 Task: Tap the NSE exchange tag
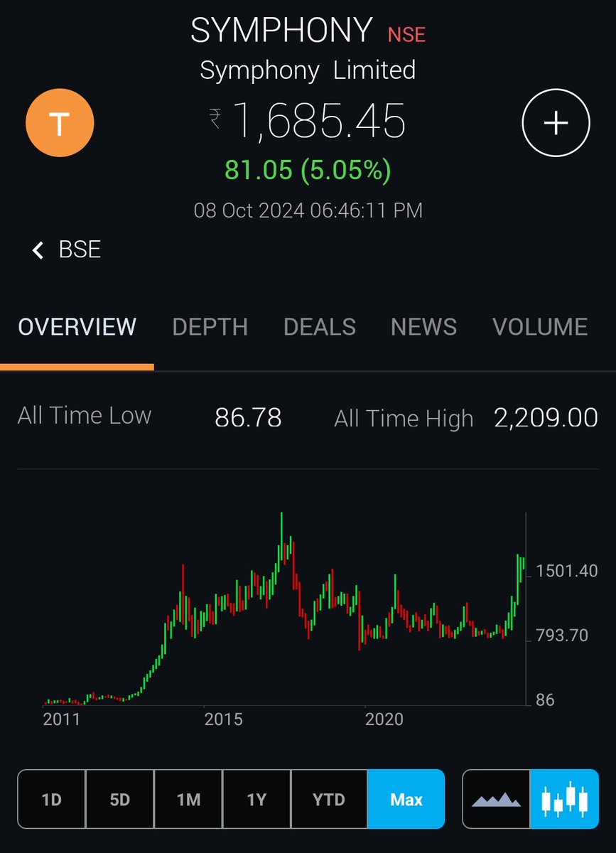coord(406,33)
